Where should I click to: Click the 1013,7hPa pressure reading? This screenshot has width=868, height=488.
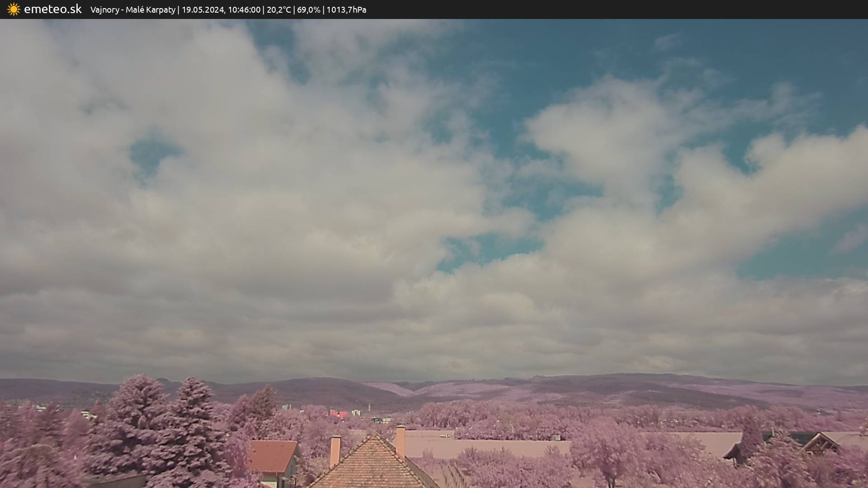pos(346,10)
